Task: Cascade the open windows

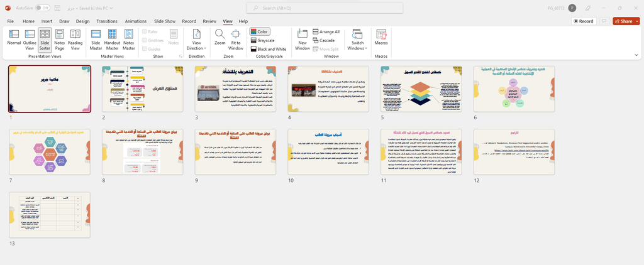Action: 324,40
